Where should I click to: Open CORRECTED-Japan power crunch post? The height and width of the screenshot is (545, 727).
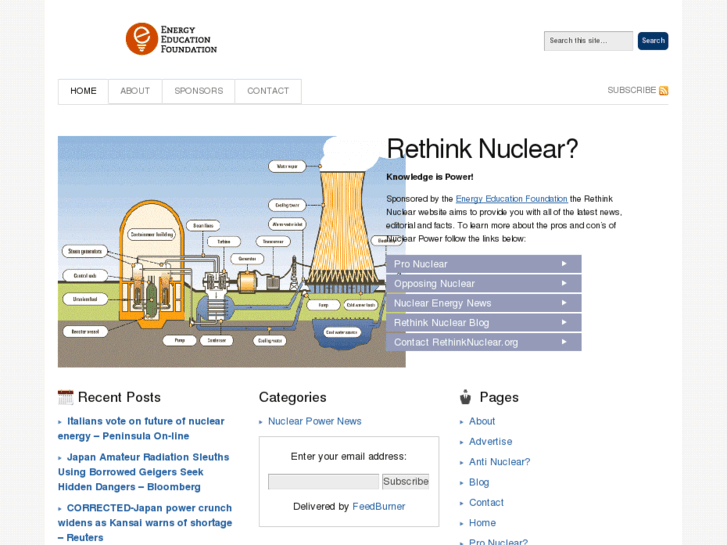coord(145,523)
